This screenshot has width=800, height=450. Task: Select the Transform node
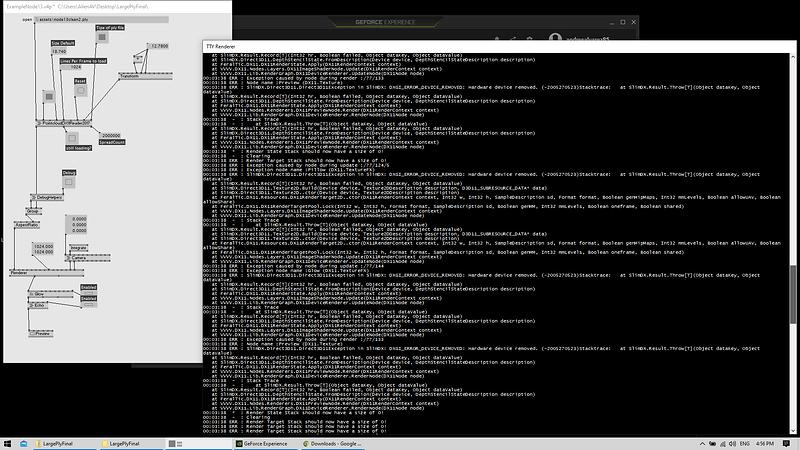click(145, 76)
